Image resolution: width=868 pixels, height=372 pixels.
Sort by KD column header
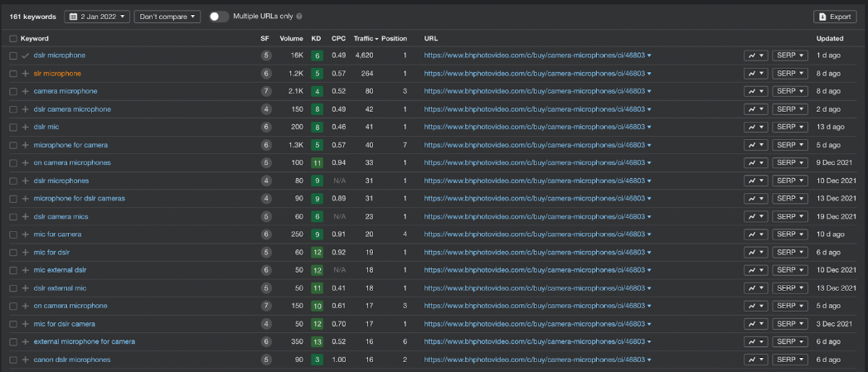[316, 39]
